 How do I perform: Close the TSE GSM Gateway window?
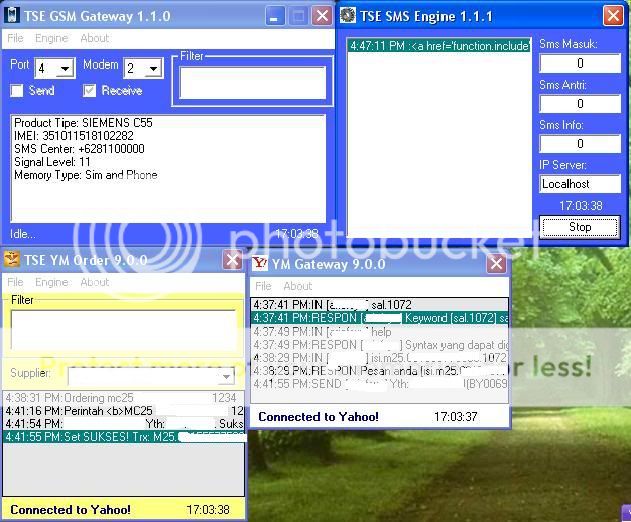[x=322, y=17]
